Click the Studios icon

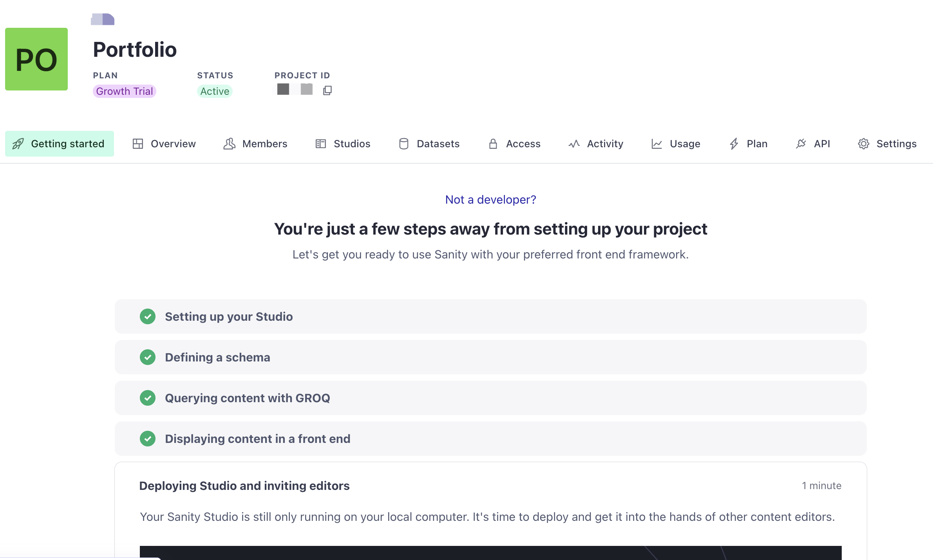(320, 144)
